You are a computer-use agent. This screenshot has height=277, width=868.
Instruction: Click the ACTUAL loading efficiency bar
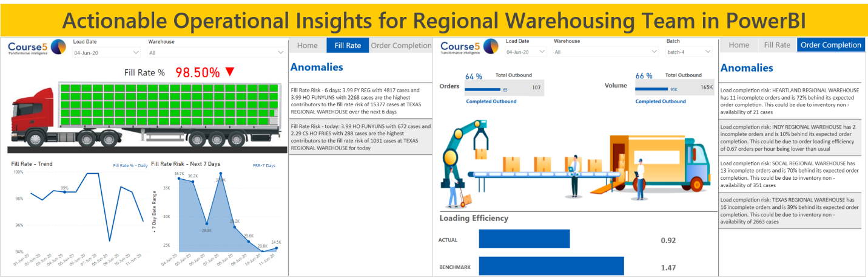pos(524,239)
